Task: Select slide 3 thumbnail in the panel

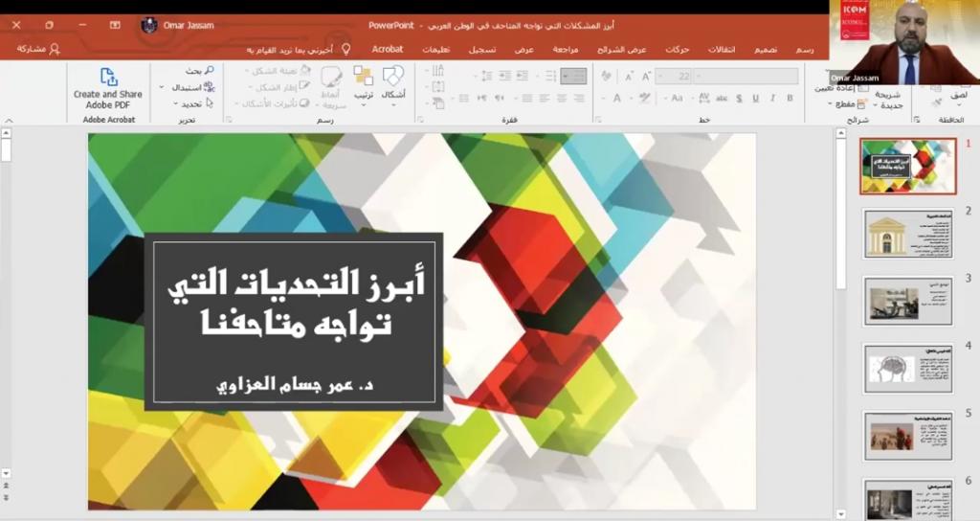Action: (x=908, y=301)
